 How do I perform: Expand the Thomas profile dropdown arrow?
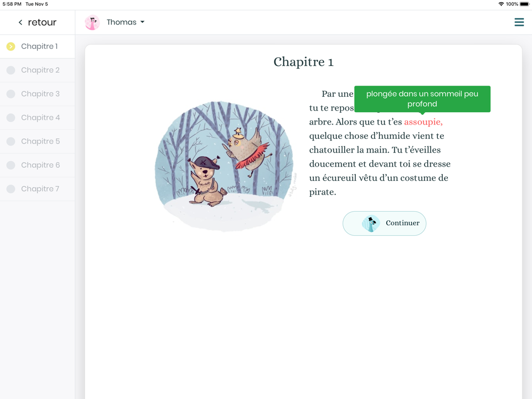coord(143,22)
